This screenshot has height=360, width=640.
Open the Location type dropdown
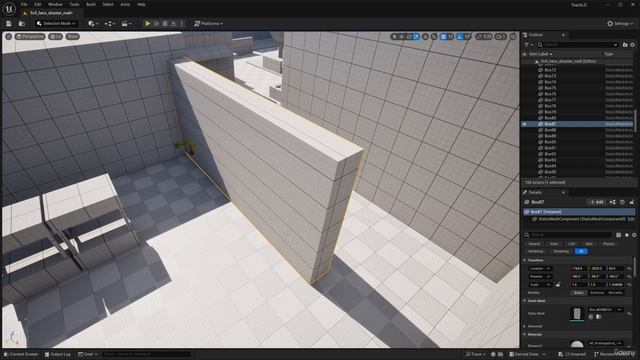pos(540,269)
